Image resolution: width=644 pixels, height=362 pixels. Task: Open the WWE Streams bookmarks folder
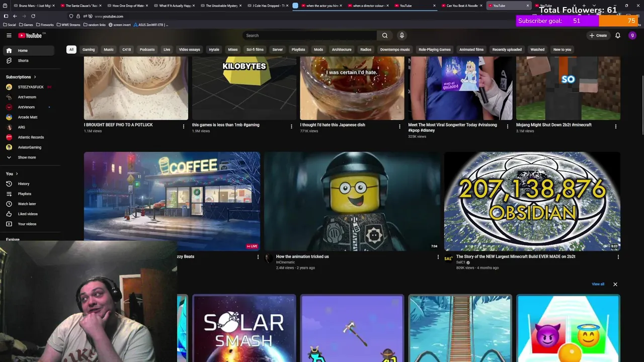click(x=68, y=25)
